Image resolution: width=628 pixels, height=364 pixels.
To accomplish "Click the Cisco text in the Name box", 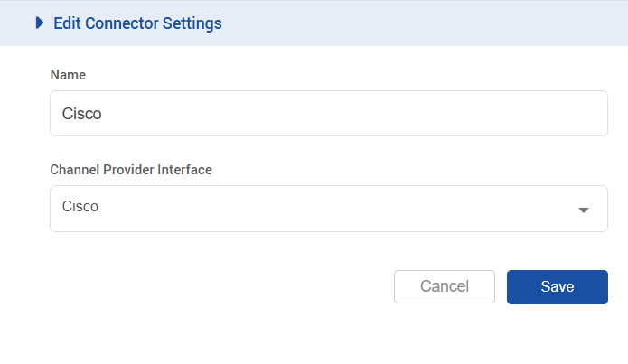I will (80, 114).
